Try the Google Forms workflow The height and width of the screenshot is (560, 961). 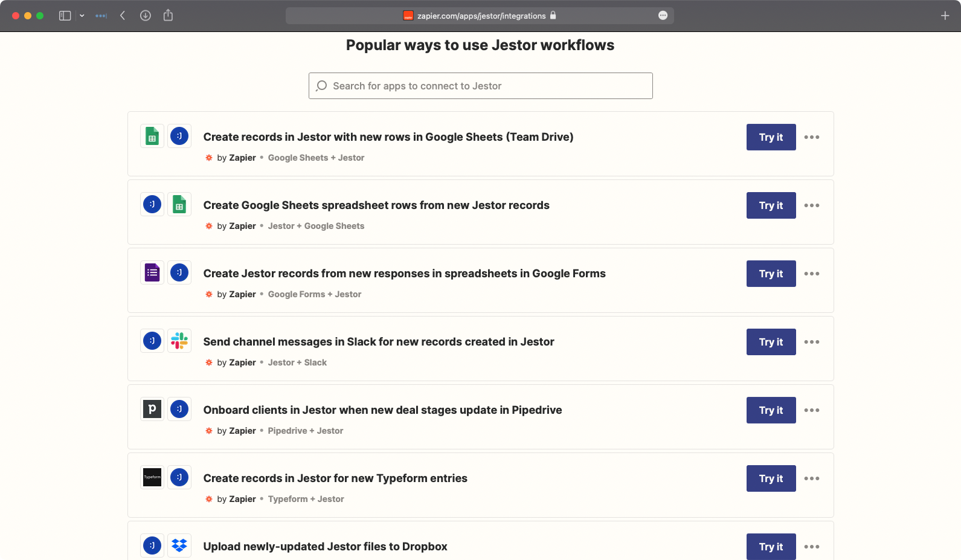tap(771, 274)
